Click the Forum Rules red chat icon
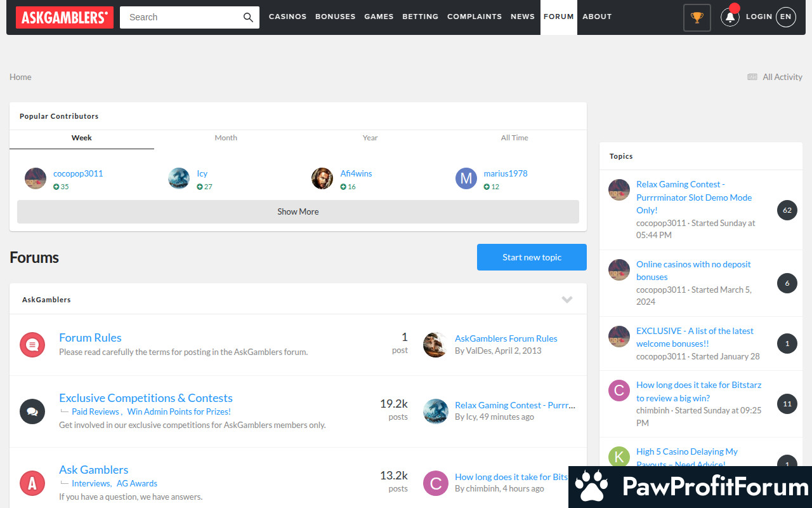Image resolution: width=812 pixels, height=508 pixels. click(x=32, y=345)
